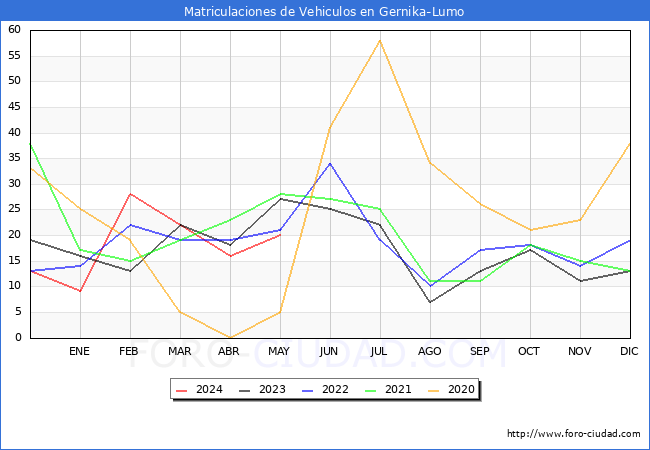
Task: Click the ENE month axis label
Action: pos(79,351)
